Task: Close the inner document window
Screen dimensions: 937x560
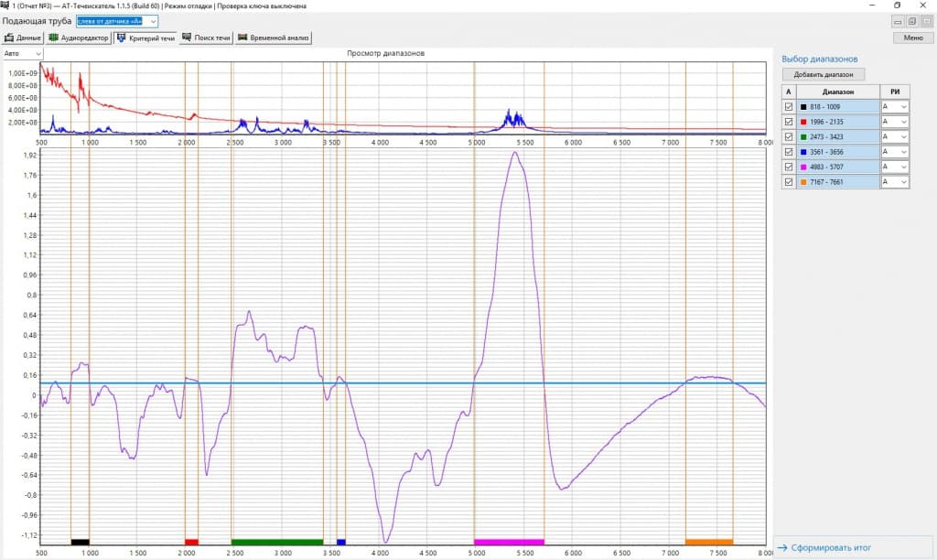Action: 927,22
